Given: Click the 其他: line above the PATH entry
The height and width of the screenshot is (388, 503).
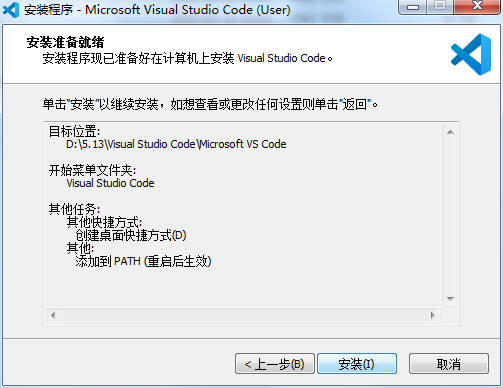Looking at the screenshot, I should click(80, 248).
